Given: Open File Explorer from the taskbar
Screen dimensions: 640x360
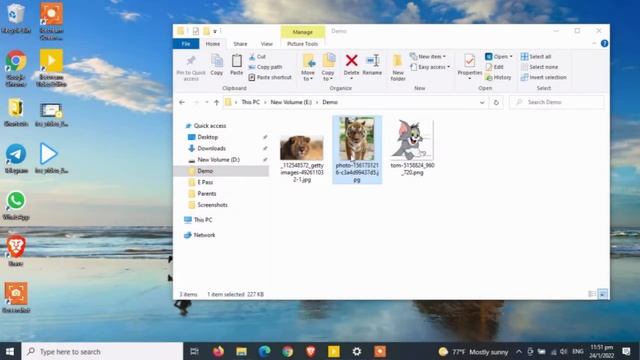Looking at the screenshot, I should (241, 351).
